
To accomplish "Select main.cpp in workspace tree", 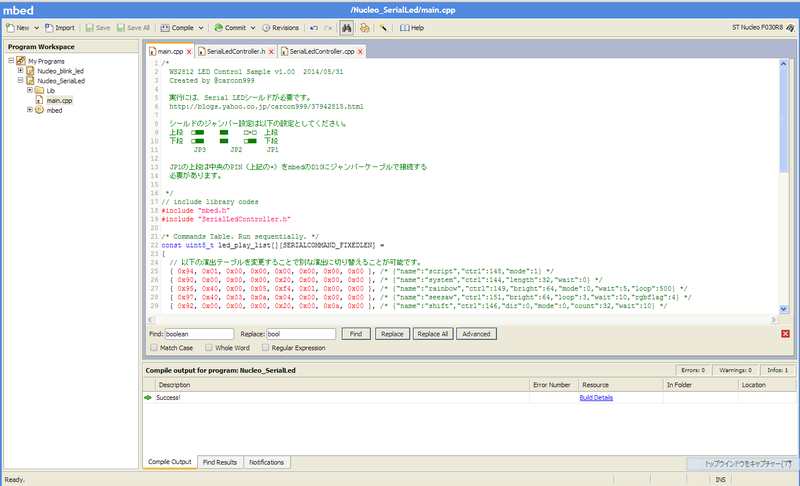I will pos(59,100).
